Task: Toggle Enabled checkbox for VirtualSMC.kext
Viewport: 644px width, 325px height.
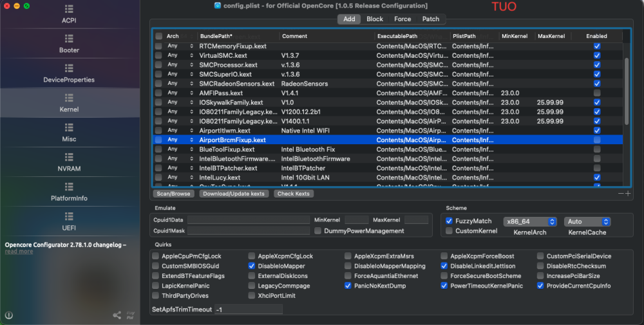Action: pos(597,55)
